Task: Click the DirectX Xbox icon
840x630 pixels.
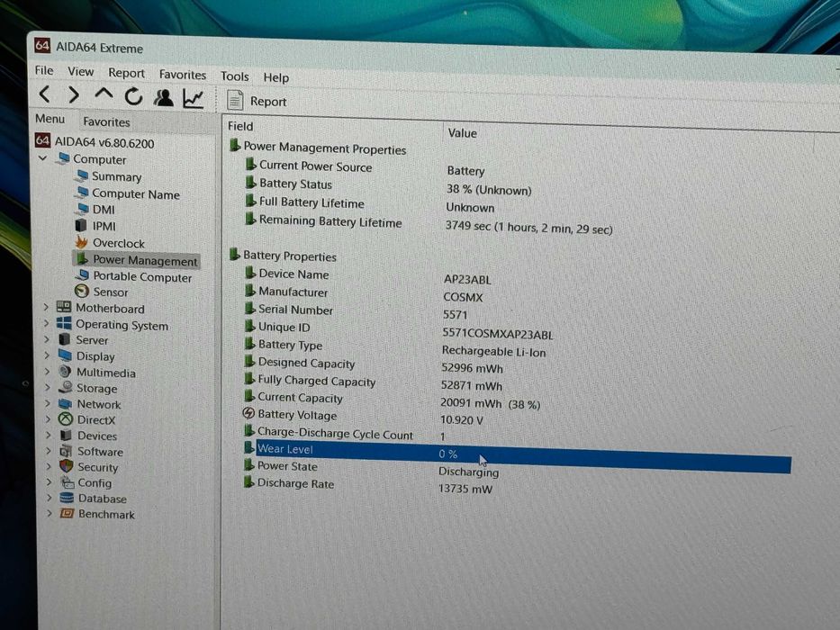Action: tap(66, 418)
